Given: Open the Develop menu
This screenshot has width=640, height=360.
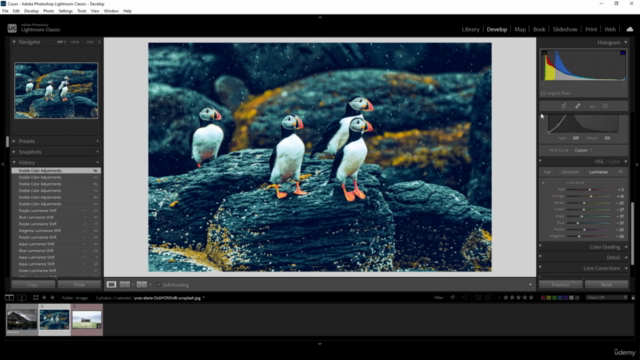Looking at the screenshot, I should click(31, 11).
